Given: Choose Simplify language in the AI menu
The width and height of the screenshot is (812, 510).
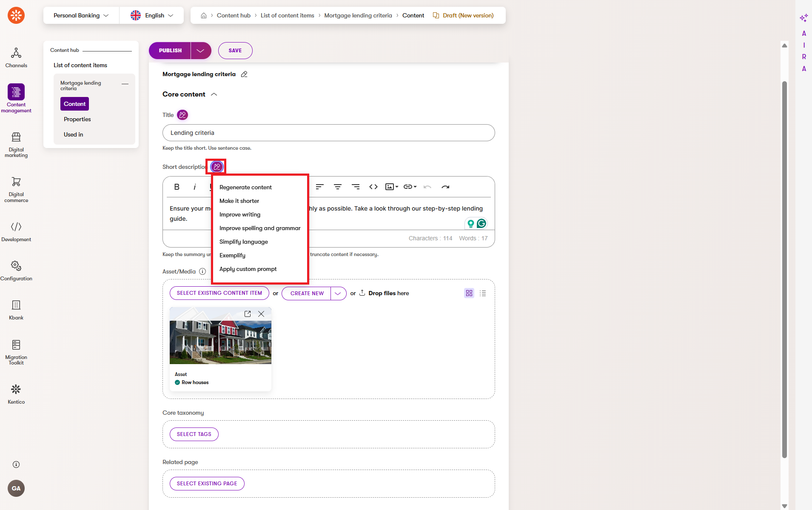Looking at the screenshot, I should pos(243,242).
